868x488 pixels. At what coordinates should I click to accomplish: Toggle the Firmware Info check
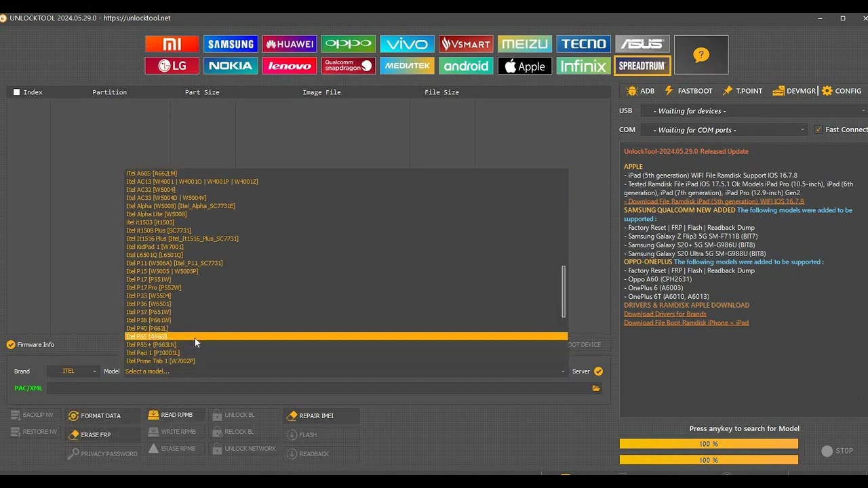tap(11, 344)
